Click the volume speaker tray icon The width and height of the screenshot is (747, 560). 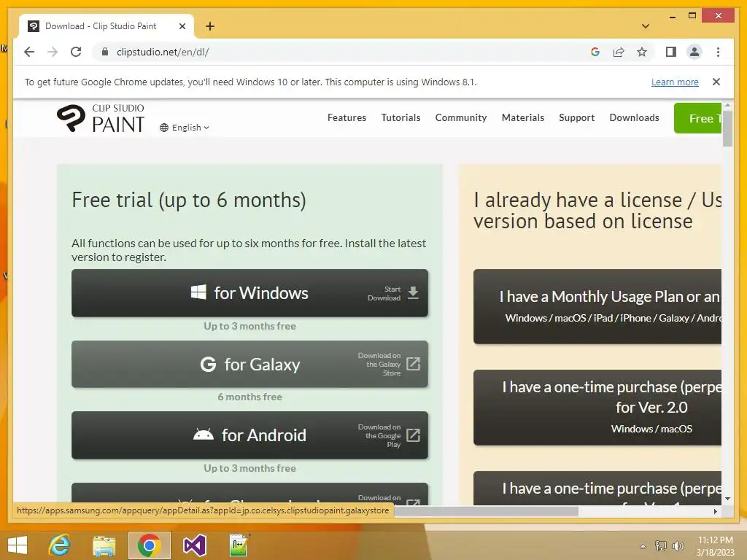pyautogui.click(x=678, y=546)
